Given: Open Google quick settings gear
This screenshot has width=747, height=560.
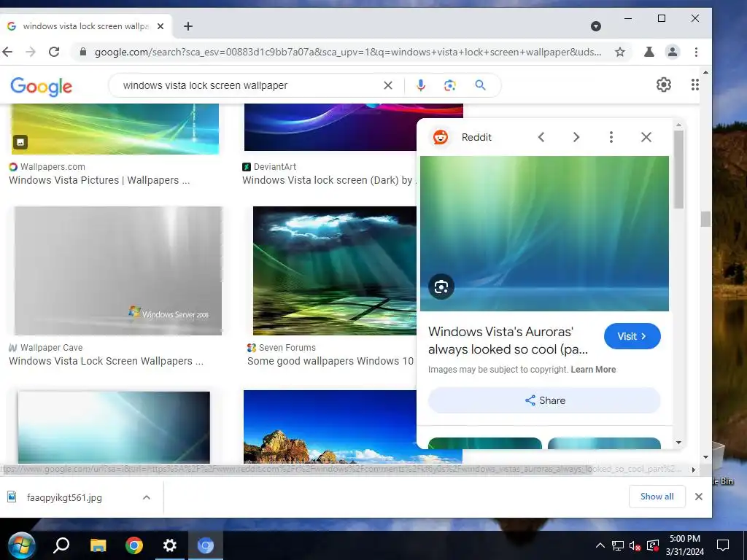Looking at the screenshot, I should tap(663, 85).
